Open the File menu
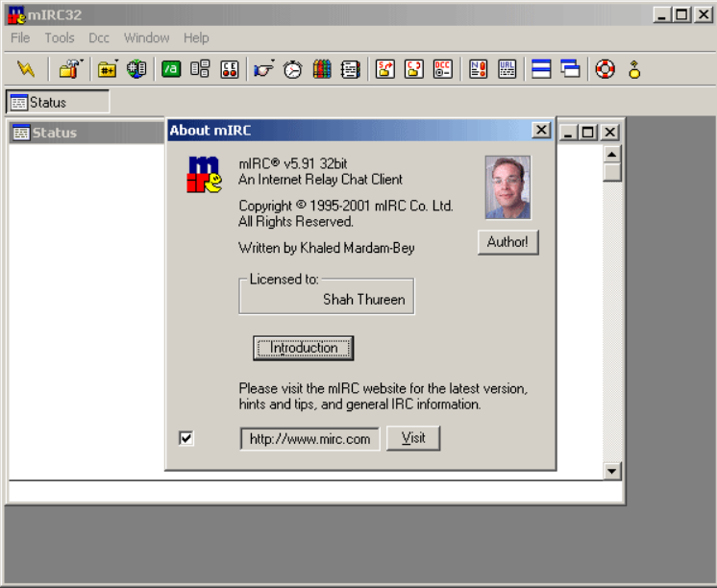Screen dimensions: 717x588 click(x=20, y=38)
